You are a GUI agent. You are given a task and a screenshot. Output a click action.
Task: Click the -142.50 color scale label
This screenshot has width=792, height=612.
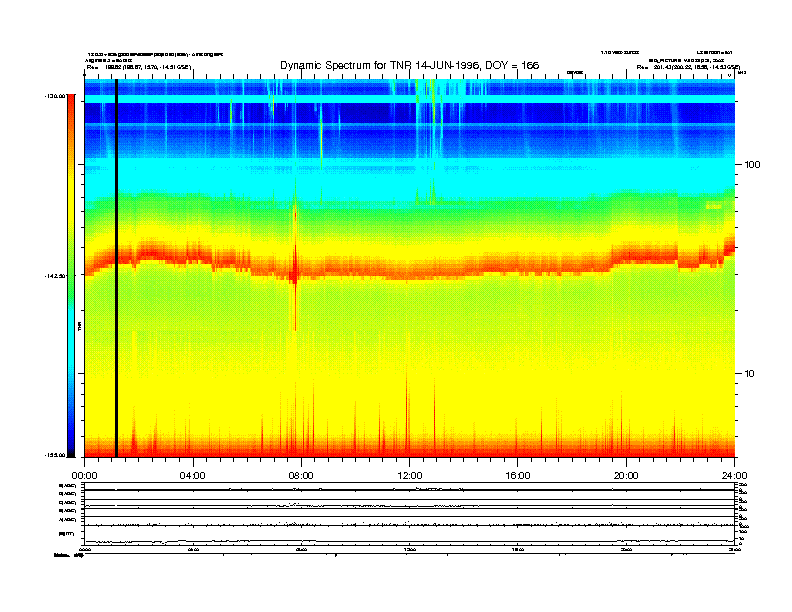pyautogui.click(x=55, y=276)
